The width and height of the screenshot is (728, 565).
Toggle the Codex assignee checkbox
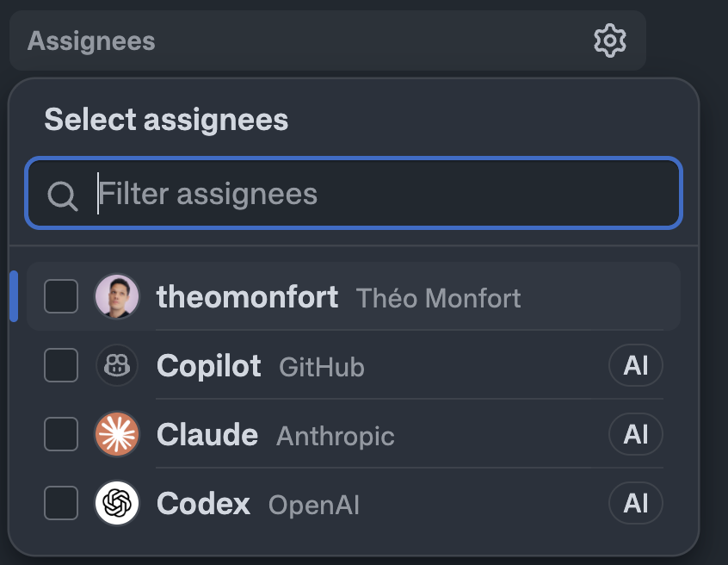(61, 503)
